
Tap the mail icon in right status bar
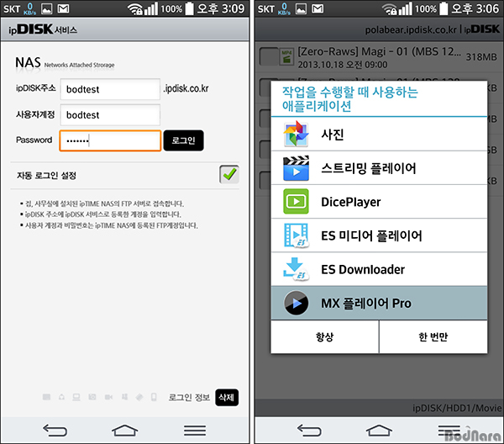318,8
